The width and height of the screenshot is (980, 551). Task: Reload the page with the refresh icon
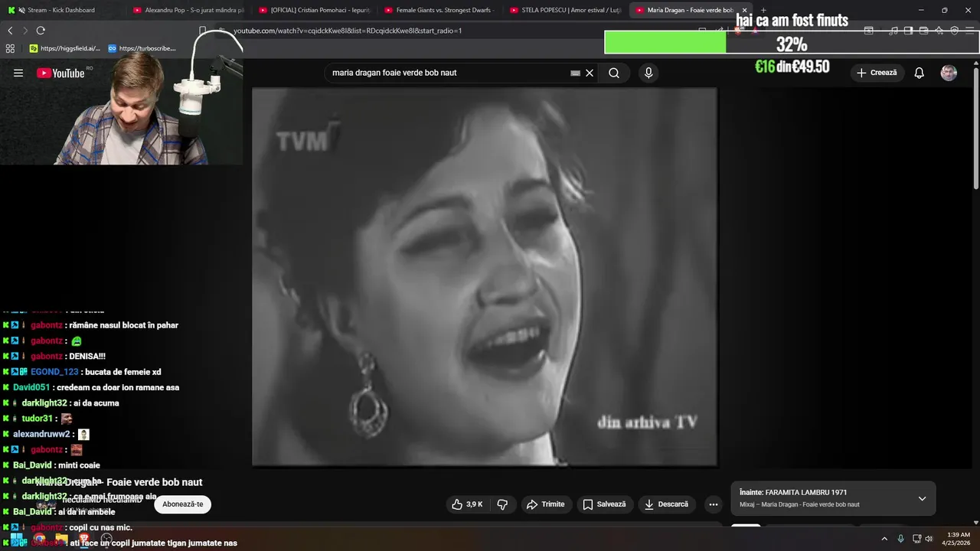point(41,31)
